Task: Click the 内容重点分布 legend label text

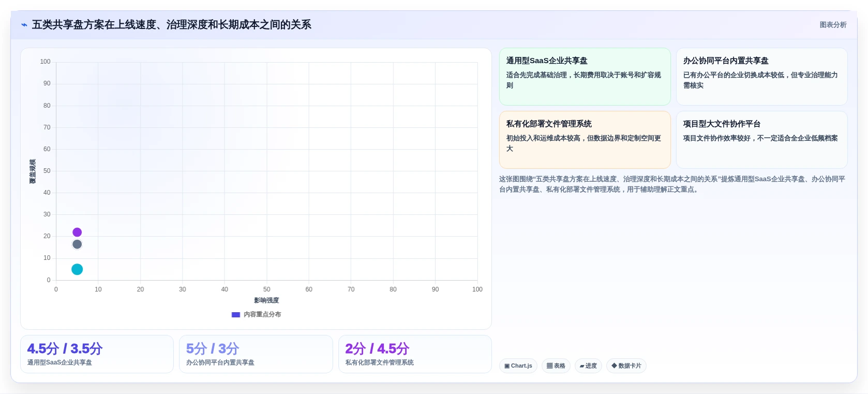Action: tap(262, 315)
